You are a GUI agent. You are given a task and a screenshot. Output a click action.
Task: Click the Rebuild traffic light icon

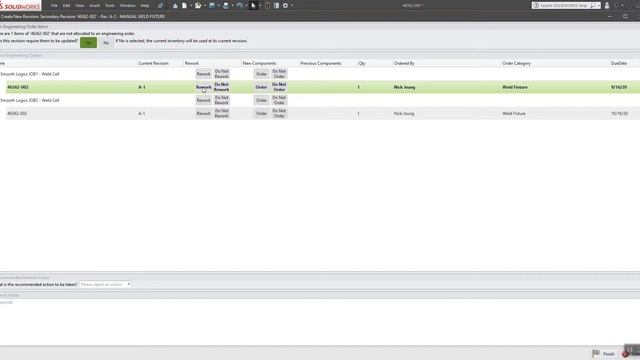(267, 6)
